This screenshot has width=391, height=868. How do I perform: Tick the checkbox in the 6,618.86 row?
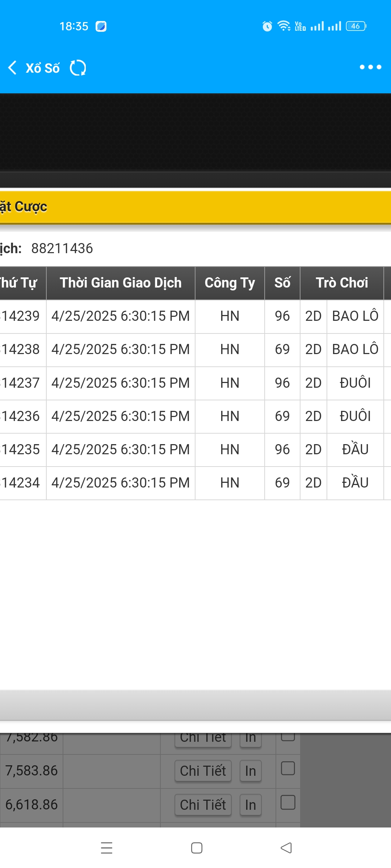click(288, 802)
